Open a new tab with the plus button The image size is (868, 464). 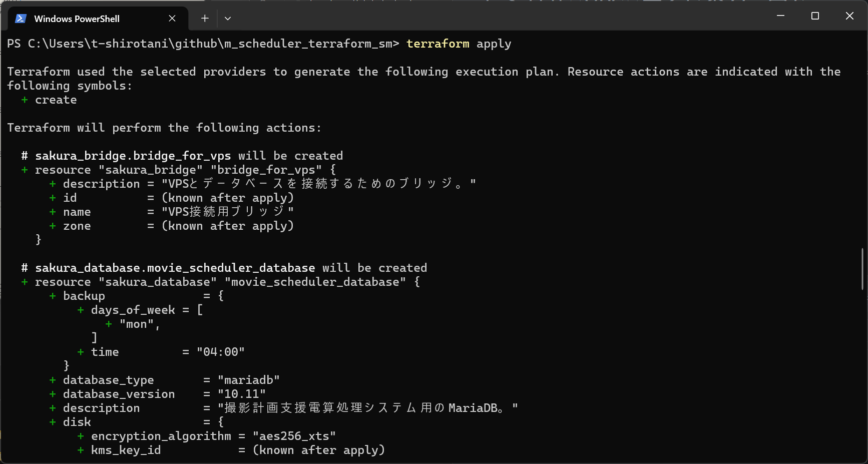[x=205, y=19]
